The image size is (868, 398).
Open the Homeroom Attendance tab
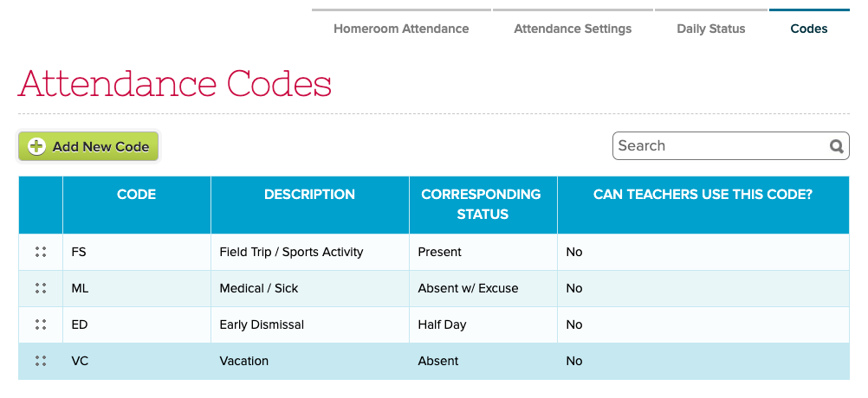[x=401, y=29]
